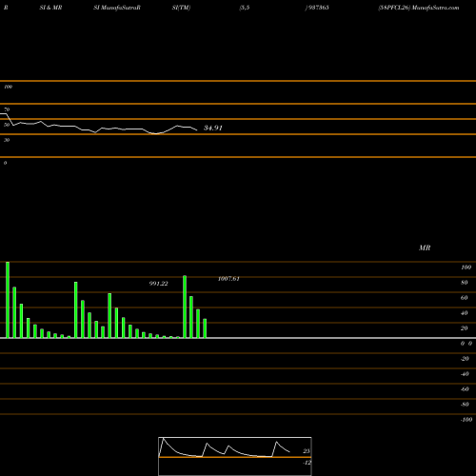The height and width of the screenshot is (476, 476).
Task: Click the RSI axis label 70
Action: [x=7, y=109]
